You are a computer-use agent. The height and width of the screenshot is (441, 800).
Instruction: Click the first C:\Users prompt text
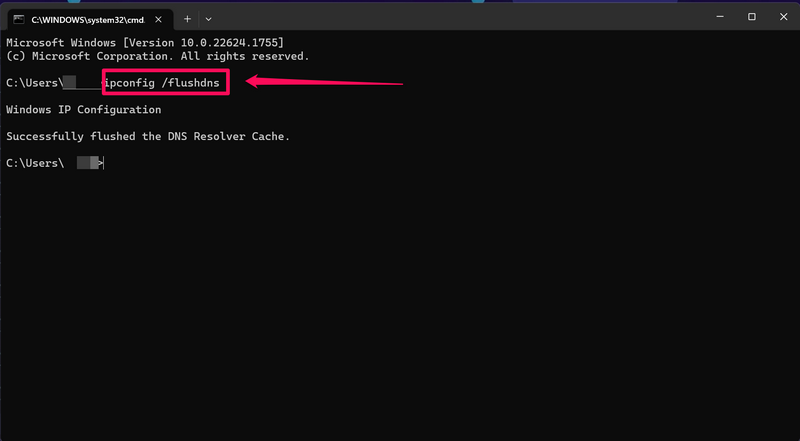(34, 82)
